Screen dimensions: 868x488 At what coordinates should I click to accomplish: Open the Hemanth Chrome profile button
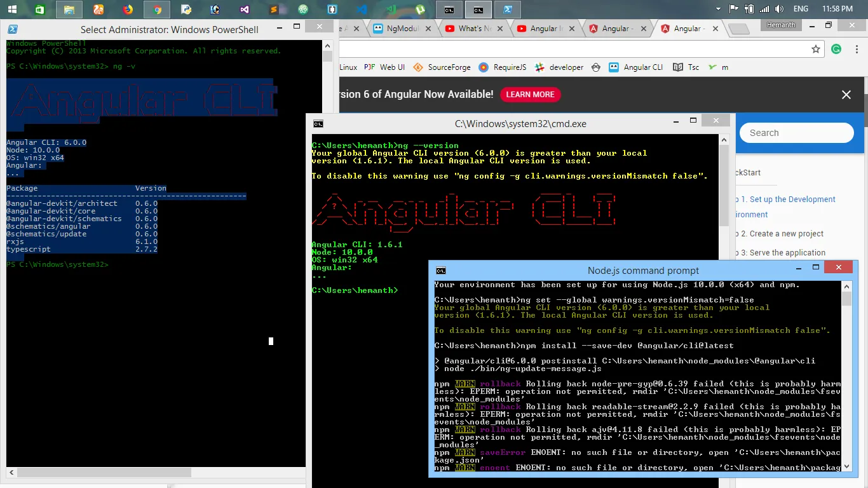point(781,25)
